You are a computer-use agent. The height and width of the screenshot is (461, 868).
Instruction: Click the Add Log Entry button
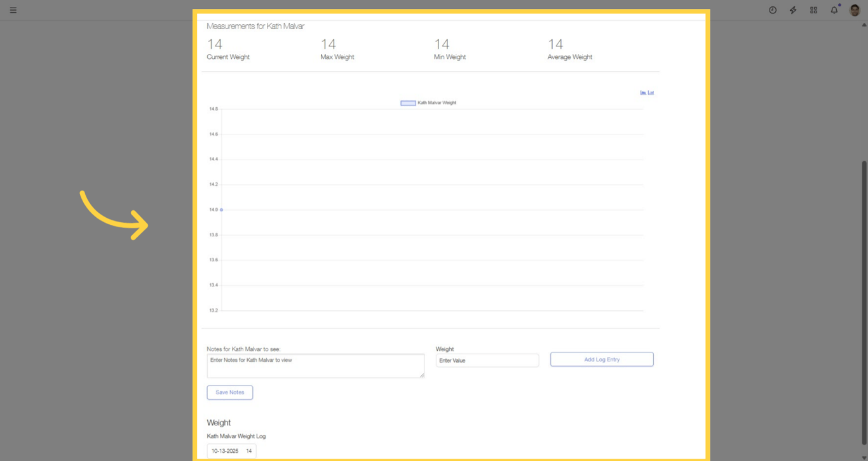pyautogui.click(x=601, y=359)
